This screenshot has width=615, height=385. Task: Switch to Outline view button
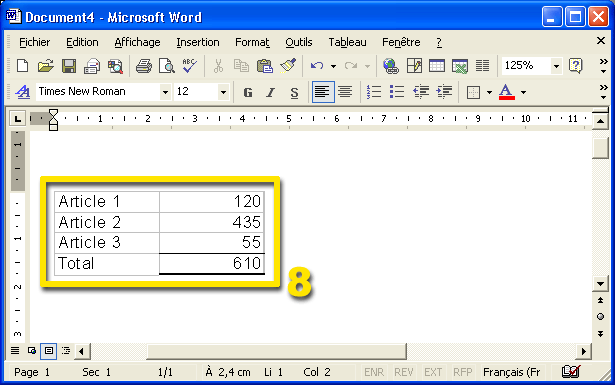(66, 350)
